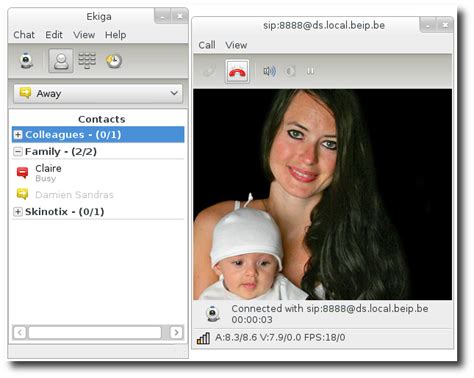
Task: Hang up the call with red phone button
Action: 237,71
